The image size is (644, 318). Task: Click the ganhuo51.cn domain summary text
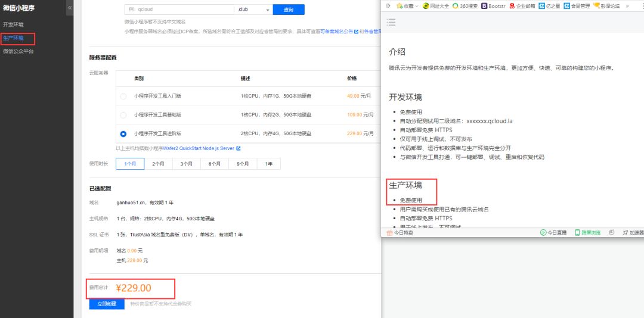tap(145, 202)
